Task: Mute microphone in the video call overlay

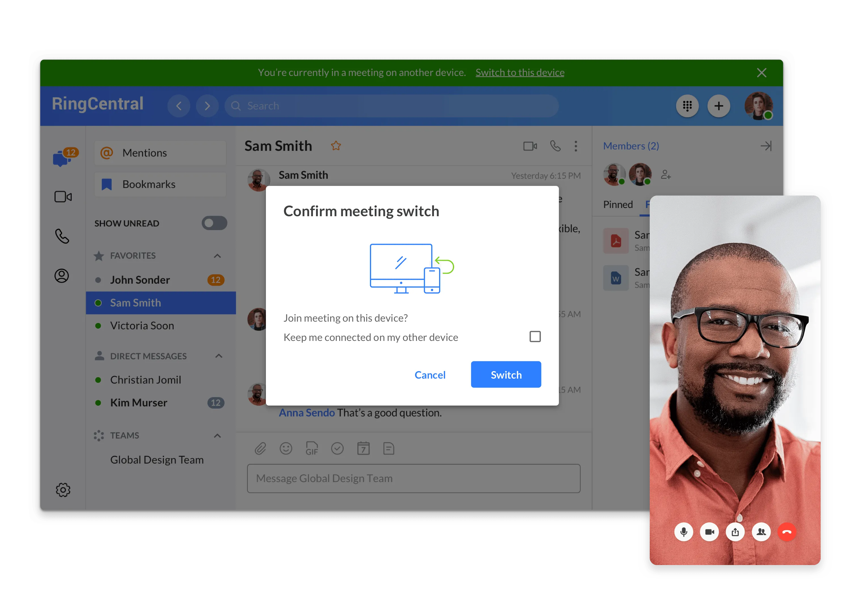Action: point(683,532)
